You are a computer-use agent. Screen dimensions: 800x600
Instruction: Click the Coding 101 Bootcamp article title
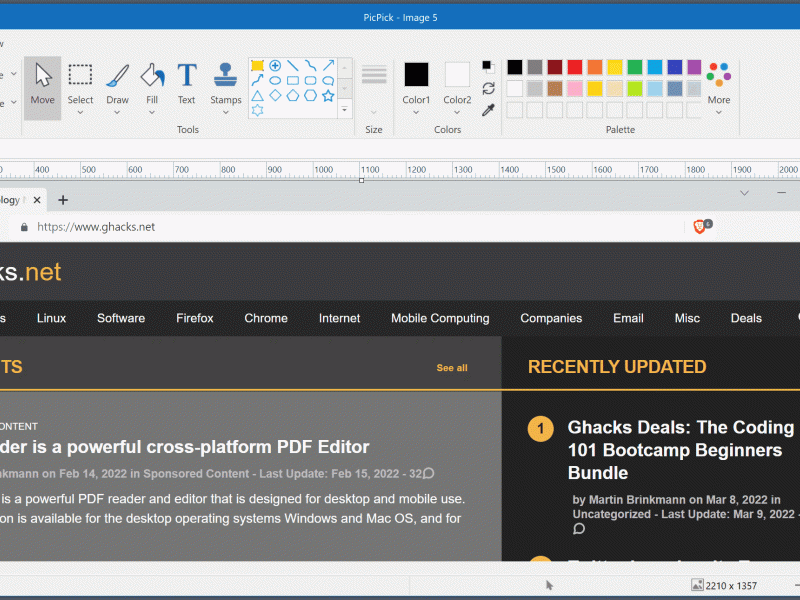pyautogui.click(x=681, y=450)
